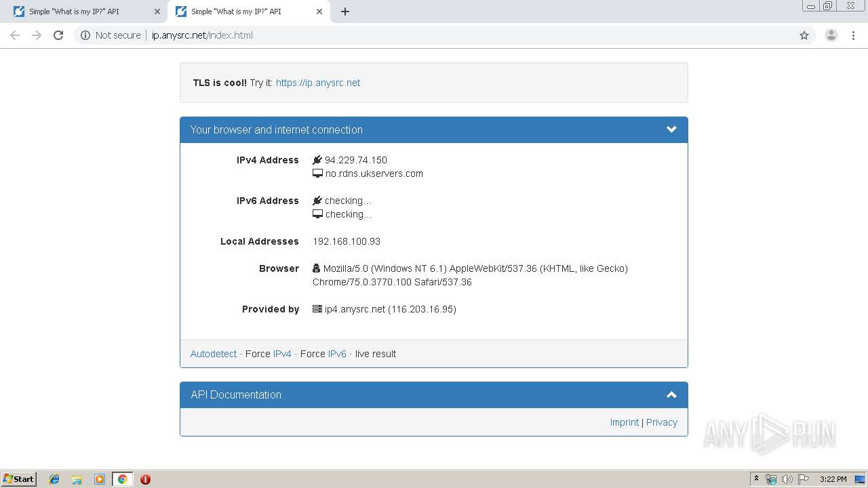Select Chrome taskbar button
Screen dimensions: 868x488
tap(123, 479)
